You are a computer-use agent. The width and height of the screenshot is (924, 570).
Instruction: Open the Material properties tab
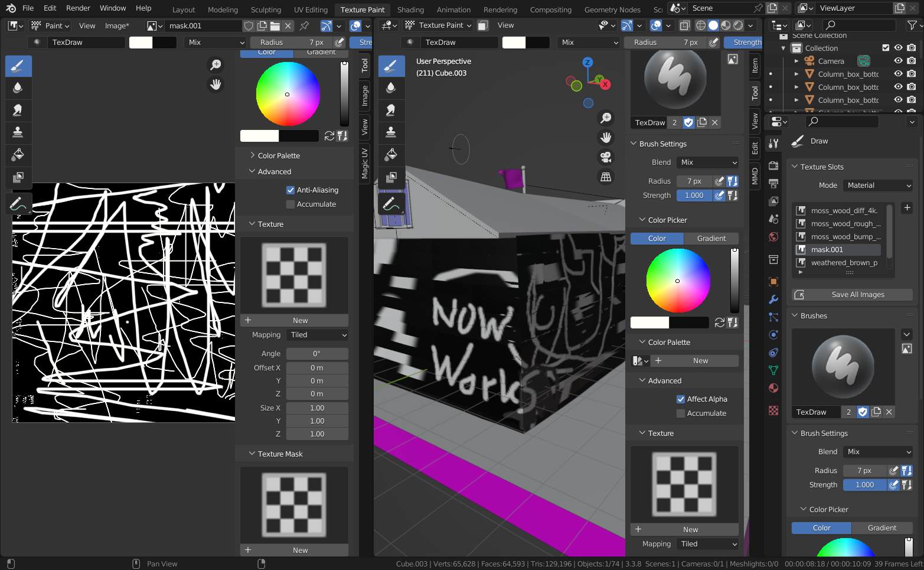[773, 388]
